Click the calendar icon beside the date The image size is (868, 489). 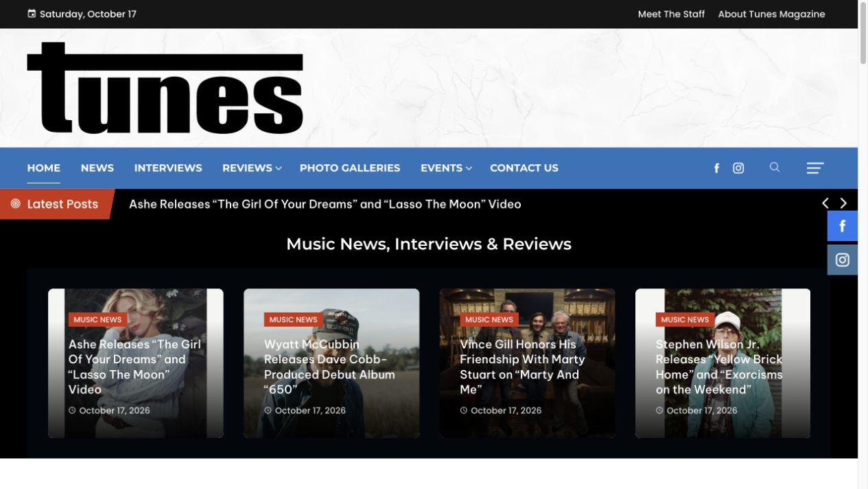click(32, 14)
